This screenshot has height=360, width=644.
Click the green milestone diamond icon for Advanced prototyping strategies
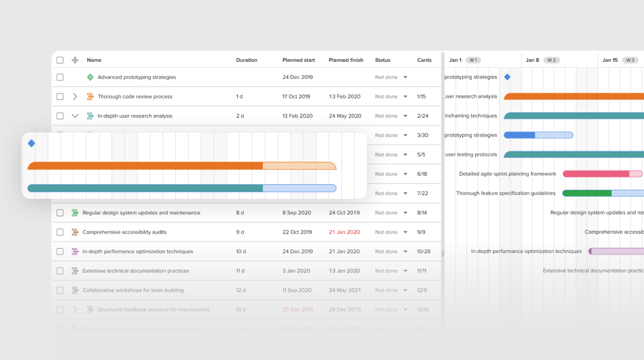(x=90, y=77)
